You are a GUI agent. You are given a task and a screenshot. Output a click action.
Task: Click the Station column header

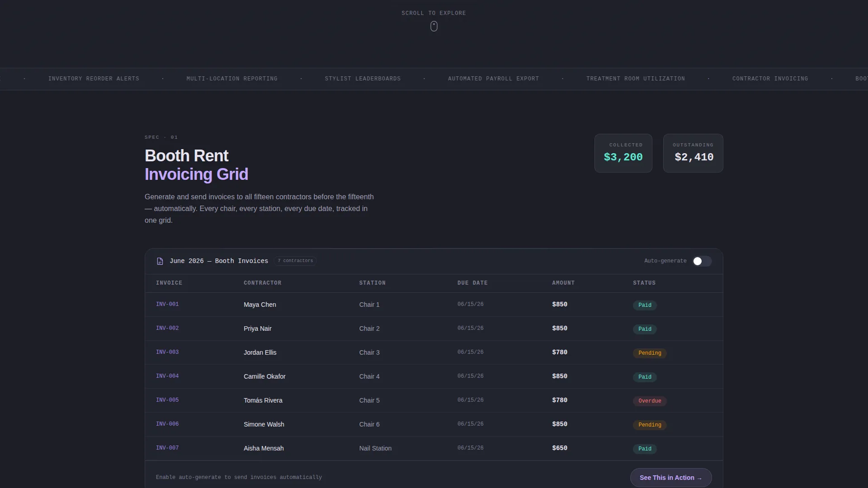(372, 283)
